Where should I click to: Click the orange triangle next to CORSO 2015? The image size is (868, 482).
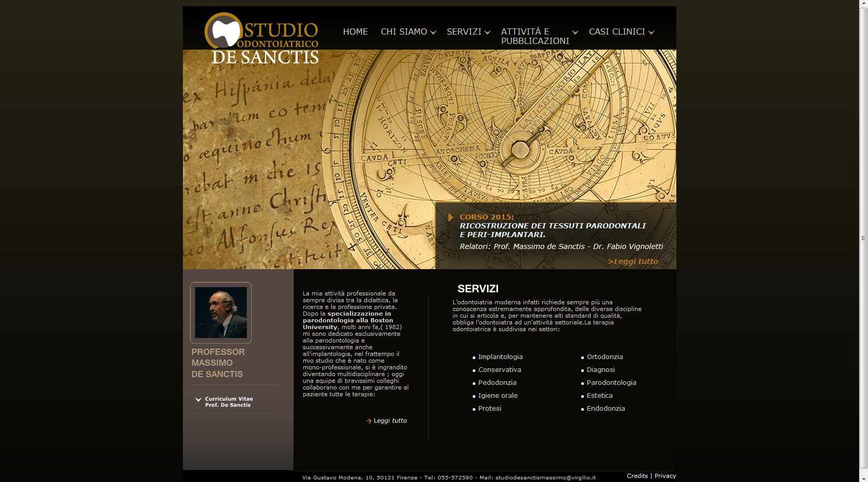451,217
